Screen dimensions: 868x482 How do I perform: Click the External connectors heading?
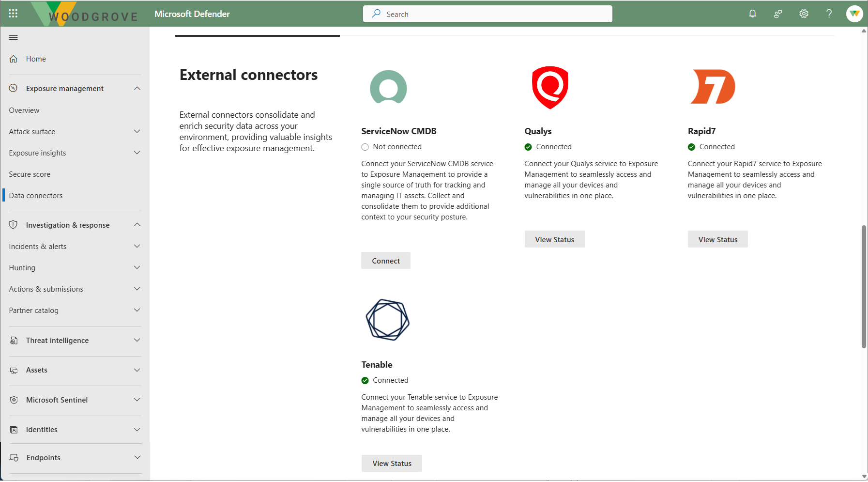pos(249,75)
